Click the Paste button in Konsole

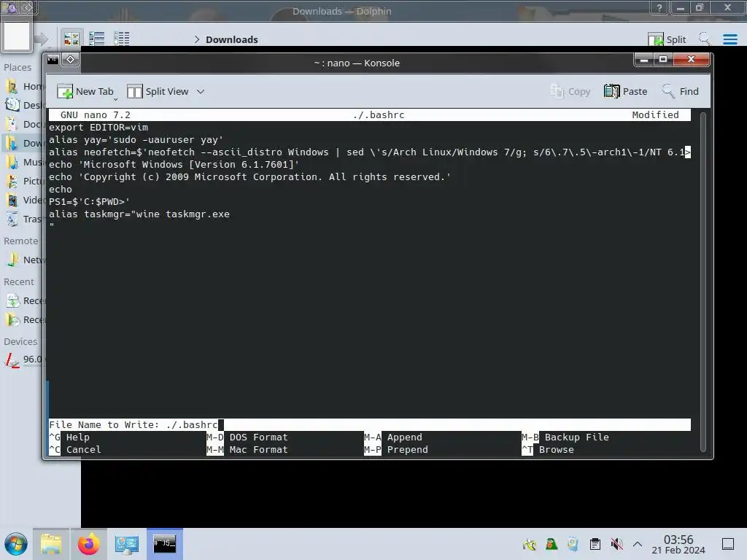click(x=625, y=91)
